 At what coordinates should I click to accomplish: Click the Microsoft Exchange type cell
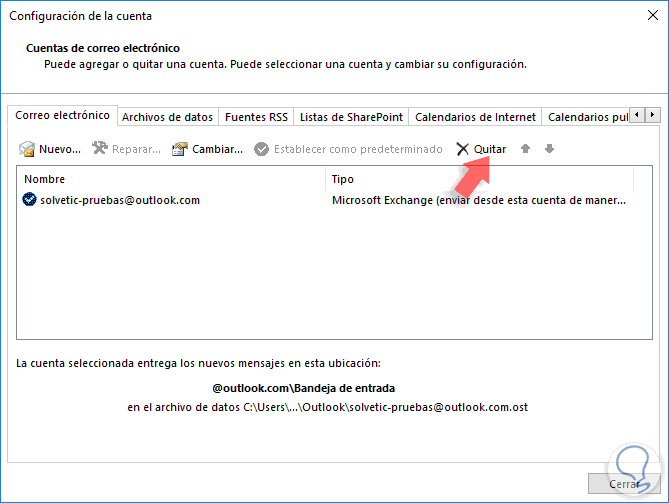point(479,200)
